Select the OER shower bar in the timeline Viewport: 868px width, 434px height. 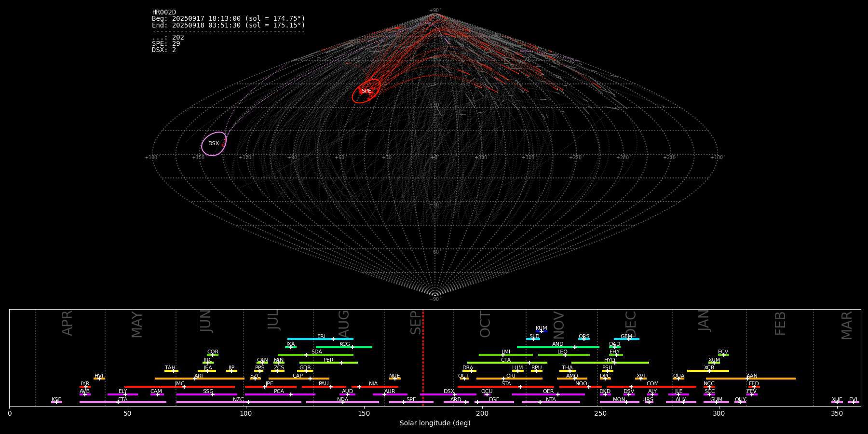[x=548, y=394]
